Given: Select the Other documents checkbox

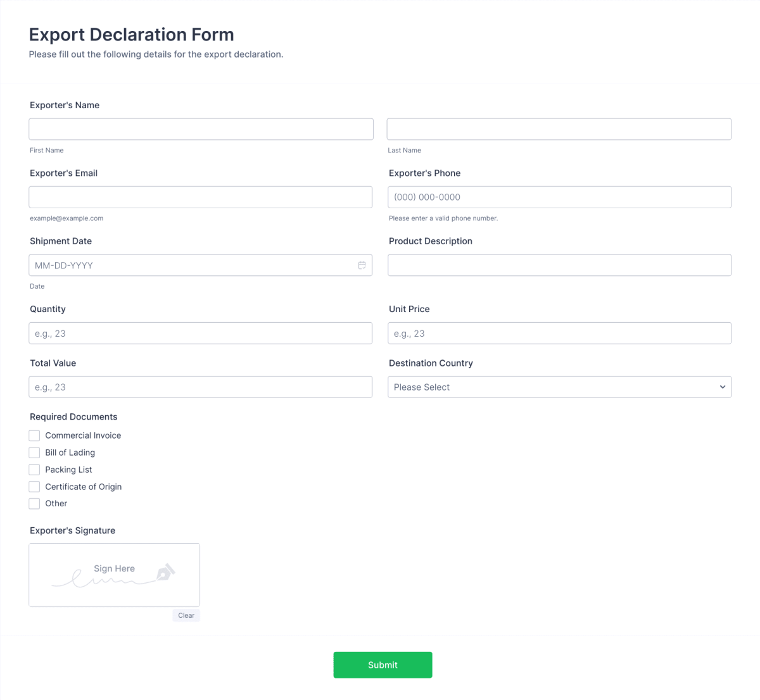Looking at the screenshot, I should point(34,503).
